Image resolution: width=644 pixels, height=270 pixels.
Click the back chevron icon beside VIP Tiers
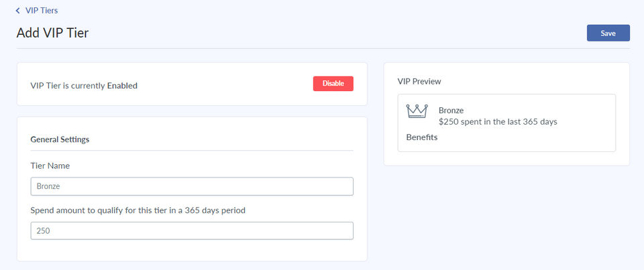tap(18, 11)
